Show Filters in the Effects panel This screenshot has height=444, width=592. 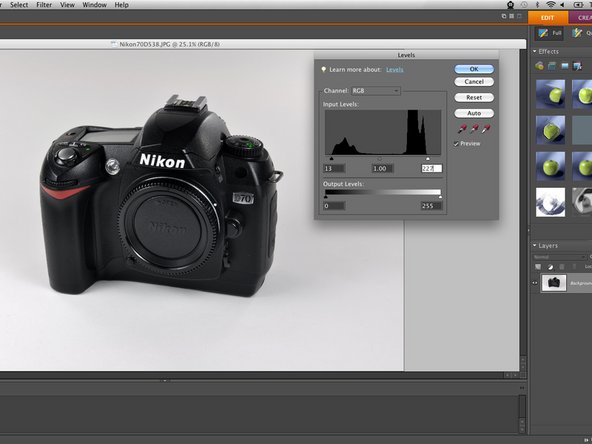(539, 66)
